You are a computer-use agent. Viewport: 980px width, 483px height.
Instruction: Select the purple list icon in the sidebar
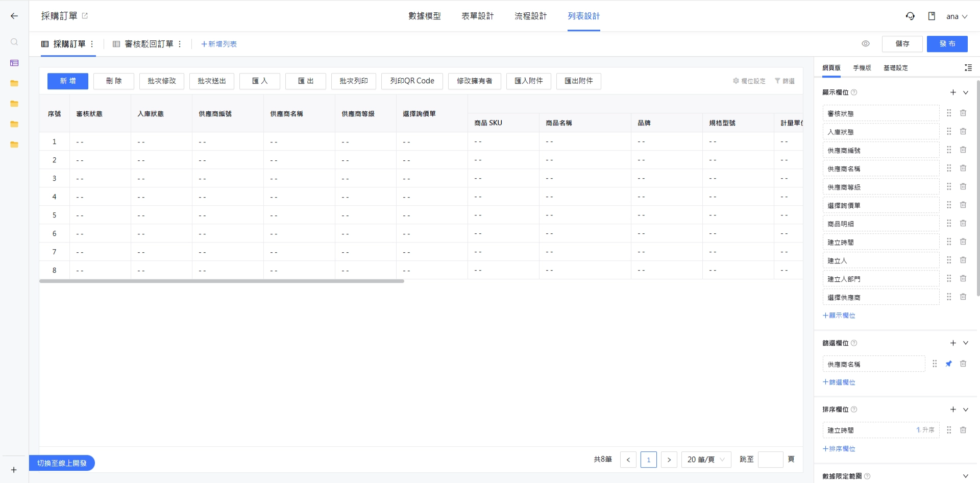14,63
